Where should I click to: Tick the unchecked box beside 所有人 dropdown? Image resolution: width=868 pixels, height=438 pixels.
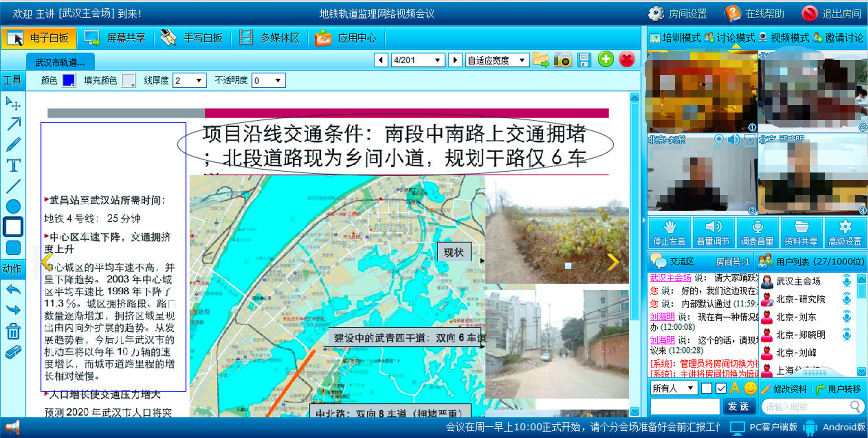pos(706,388)
